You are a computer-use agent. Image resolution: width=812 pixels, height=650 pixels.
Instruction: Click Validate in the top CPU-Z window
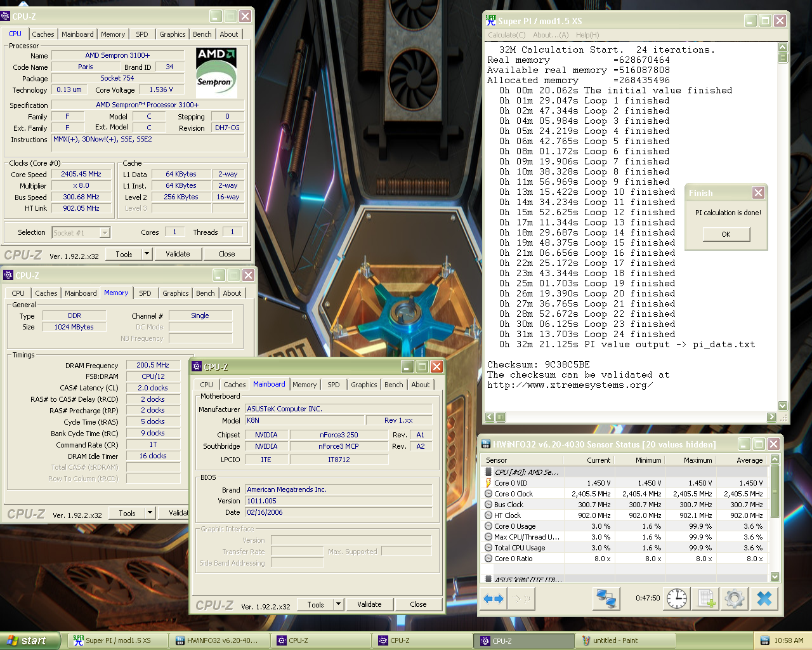[178, 254]
